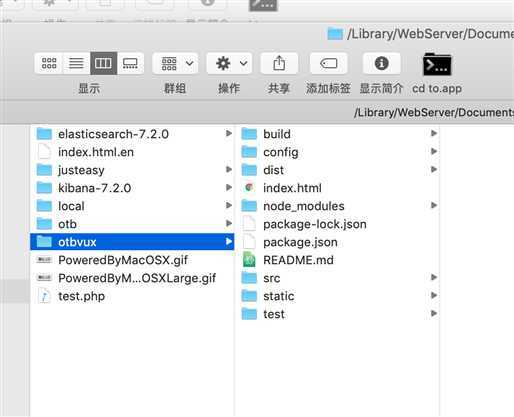Click the package-lock.json document icon

click(x=249, y=224)
